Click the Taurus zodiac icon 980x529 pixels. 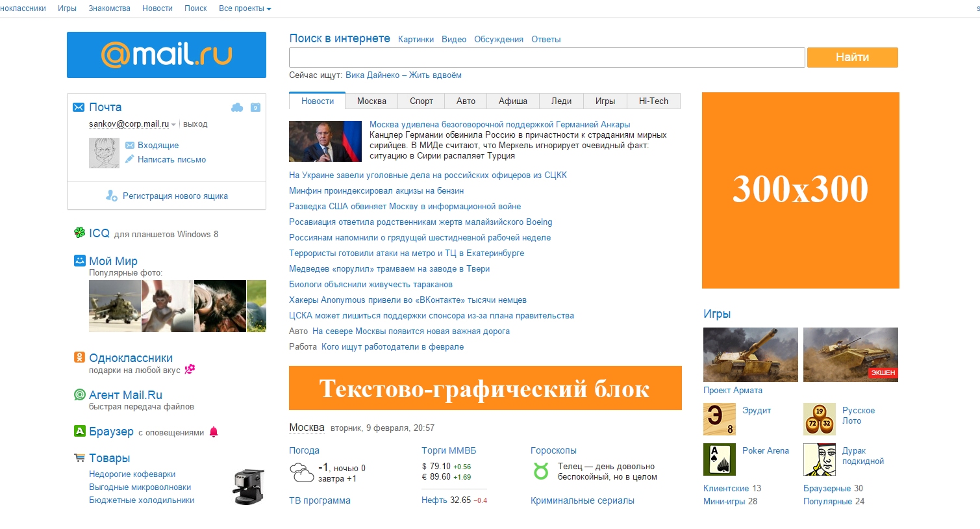(541, 471)
